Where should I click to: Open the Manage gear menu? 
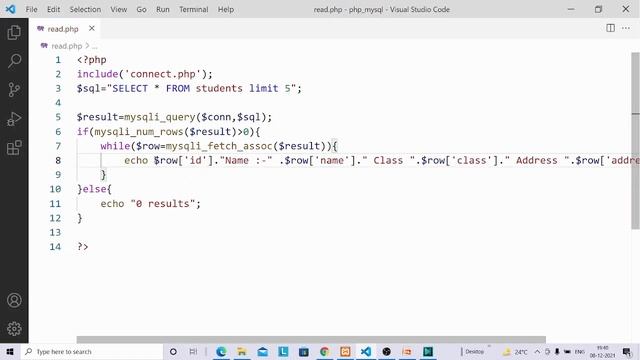14,329
